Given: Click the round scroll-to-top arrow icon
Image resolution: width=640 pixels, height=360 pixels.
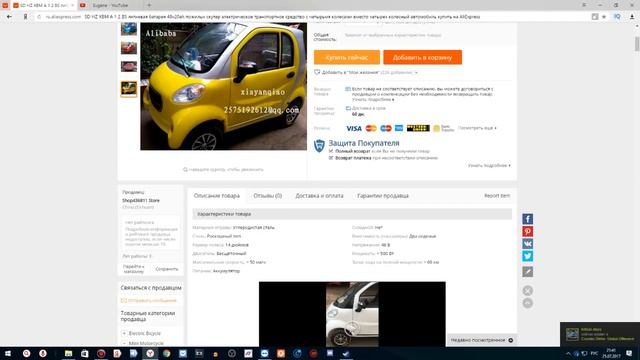Looking at the screenshot, I should tap(527, 303).
